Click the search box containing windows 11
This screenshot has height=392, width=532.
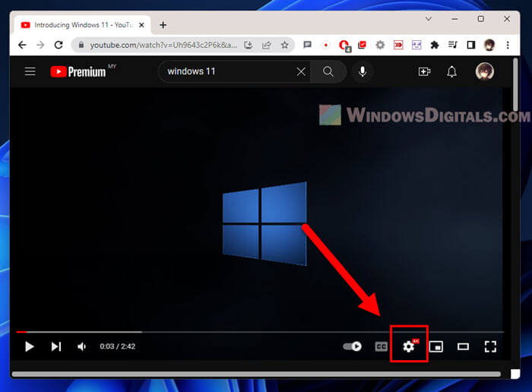click(228, 71)
